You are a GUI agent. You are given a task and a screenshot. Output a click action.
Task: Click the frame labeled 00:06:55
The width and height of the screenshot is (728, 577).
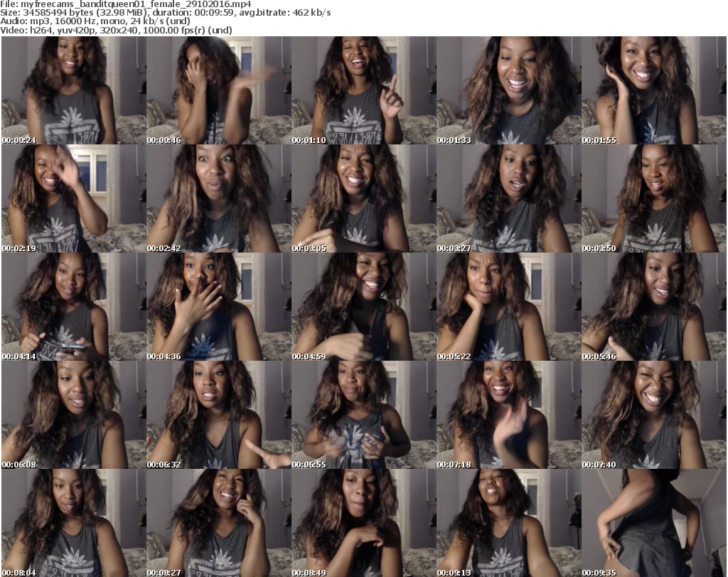363,415
